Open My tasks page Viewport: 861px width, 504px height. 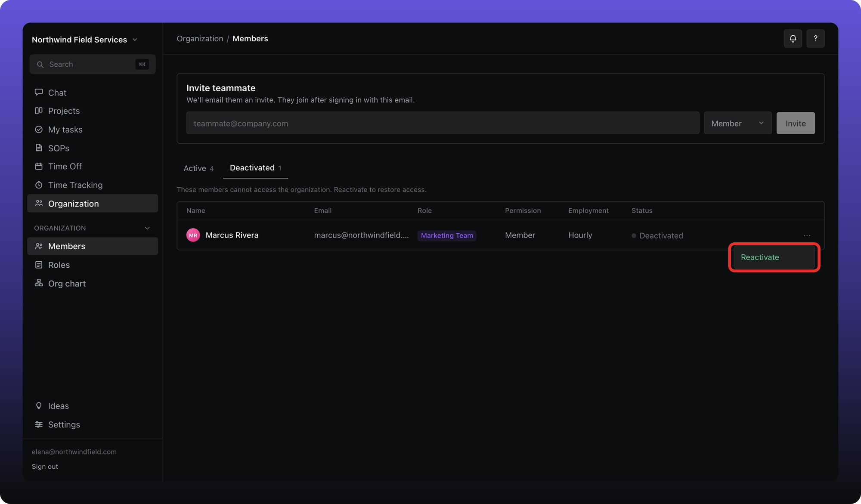(93, 130)
